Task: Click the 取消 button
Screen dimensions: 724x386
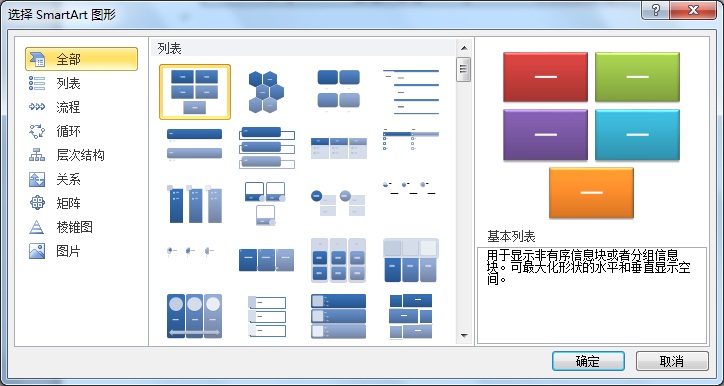Action: click(672, 361)
